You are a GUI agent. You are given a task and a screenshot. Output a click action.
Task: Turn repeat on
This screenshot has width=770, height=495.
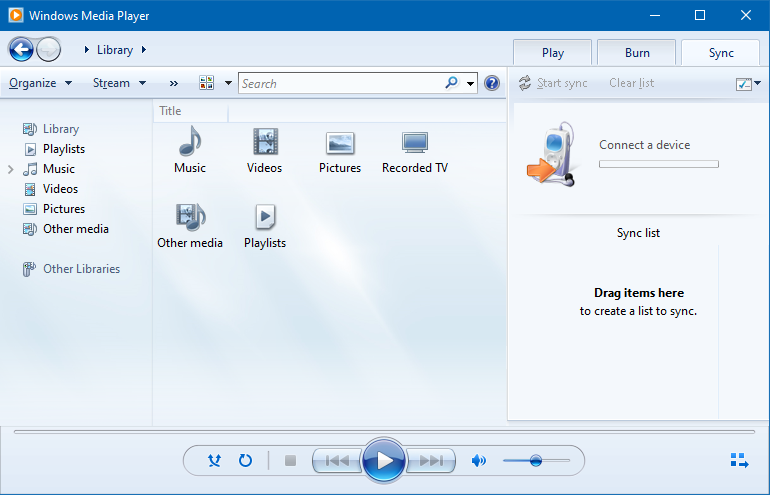coord(245,461)
